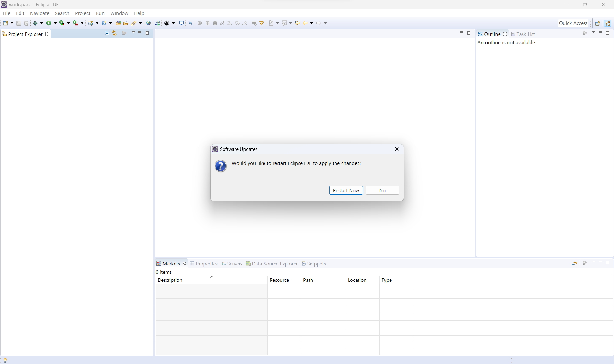
Task: Click the Collapse All icon in Project Explorer
Action: click(x=107, y=33)
